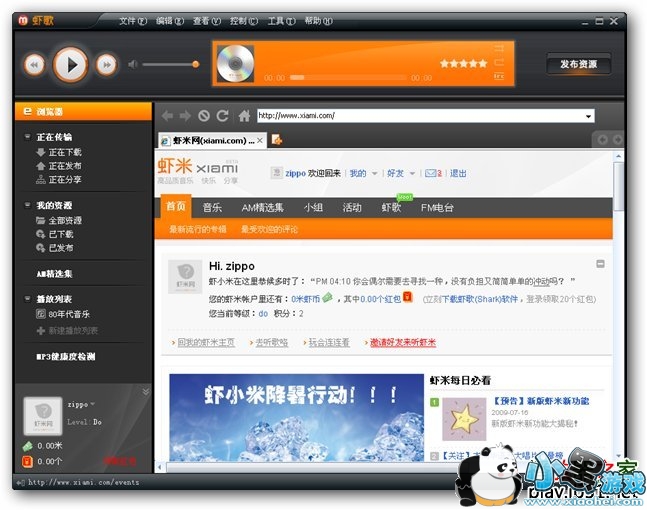
Task: Stop page loading icon
Action: [x=203, y=116]
